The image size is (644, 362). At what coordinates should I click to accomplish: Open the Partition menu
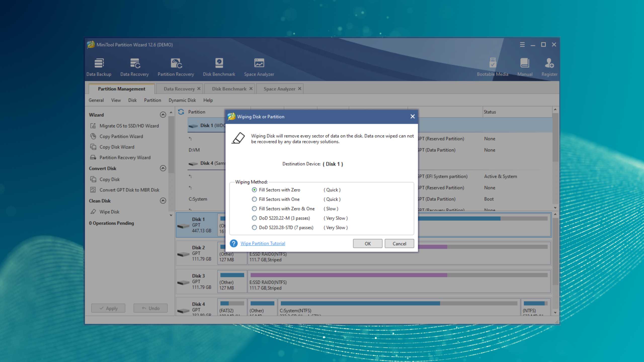click(x=152, y=100)
